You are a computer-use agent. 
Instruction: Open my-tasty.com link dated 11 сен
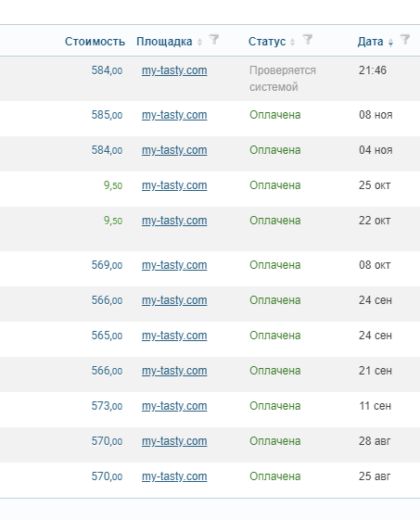click(174, 406)
